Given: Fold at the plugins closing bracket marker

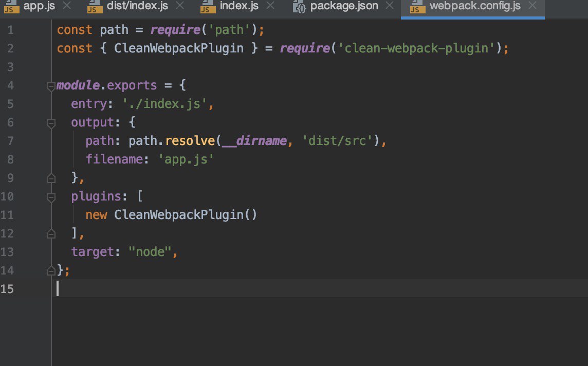Looking at the screenshot, I should (x=51, y=233).
